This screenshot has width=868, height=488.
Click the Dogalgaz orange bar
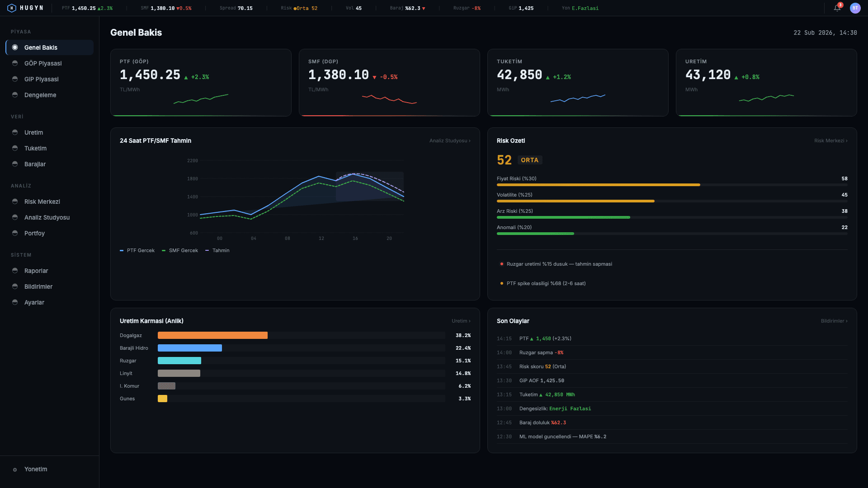[212, 335]
